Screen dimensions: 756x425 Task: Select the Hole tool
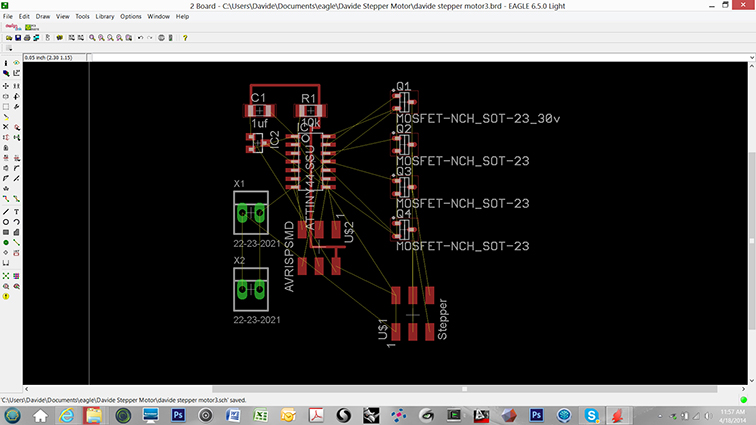[6, 253]
